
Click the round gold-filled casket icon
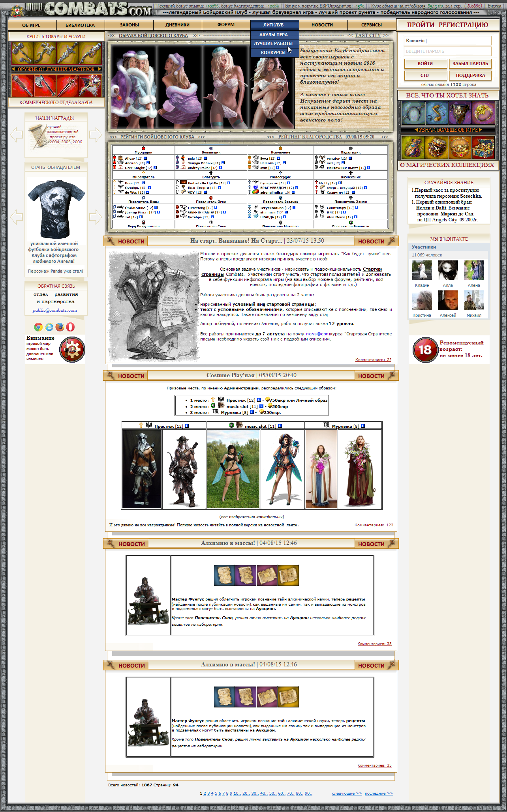[x=460, y=148]
